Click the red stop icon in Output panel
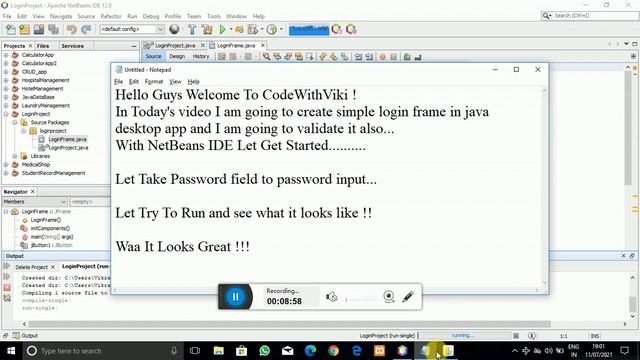 click(7, 288)
